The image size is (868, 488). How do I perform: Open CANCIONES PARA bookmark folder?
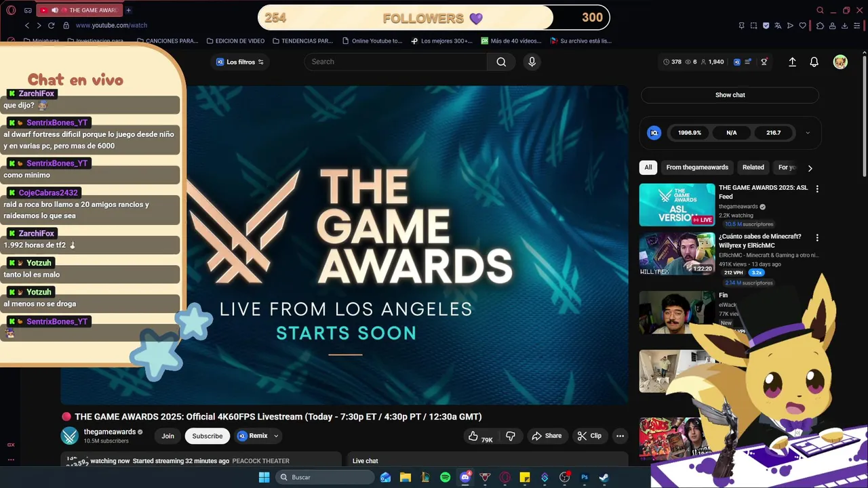167,41
